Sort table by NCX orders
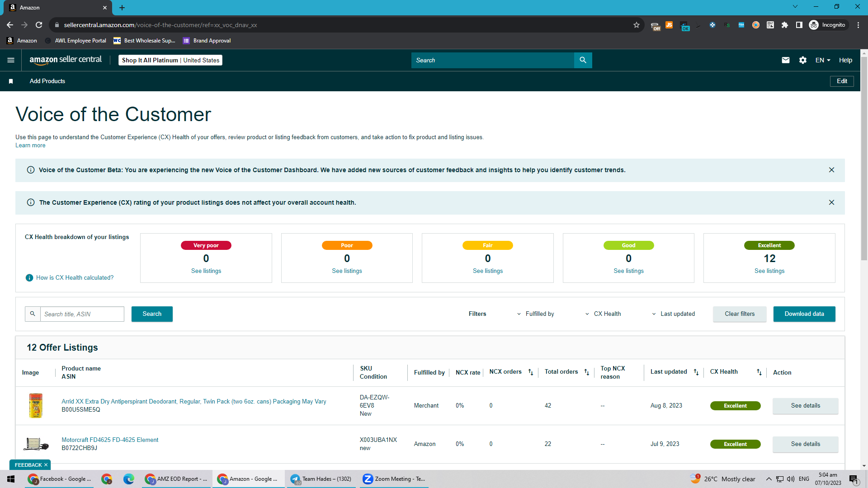This screenshot has width=868, height=488. pyautogui.click(x=531, y=372)
